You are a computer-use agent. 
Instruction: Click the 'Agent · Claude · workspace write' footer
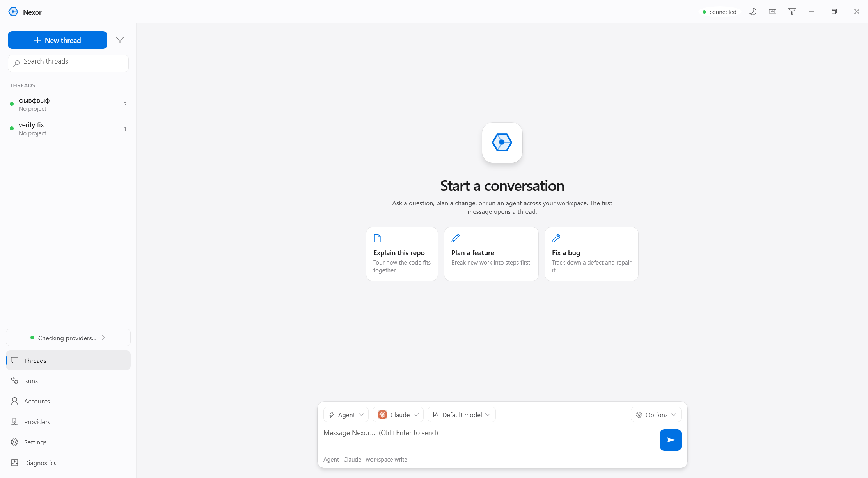365,459
